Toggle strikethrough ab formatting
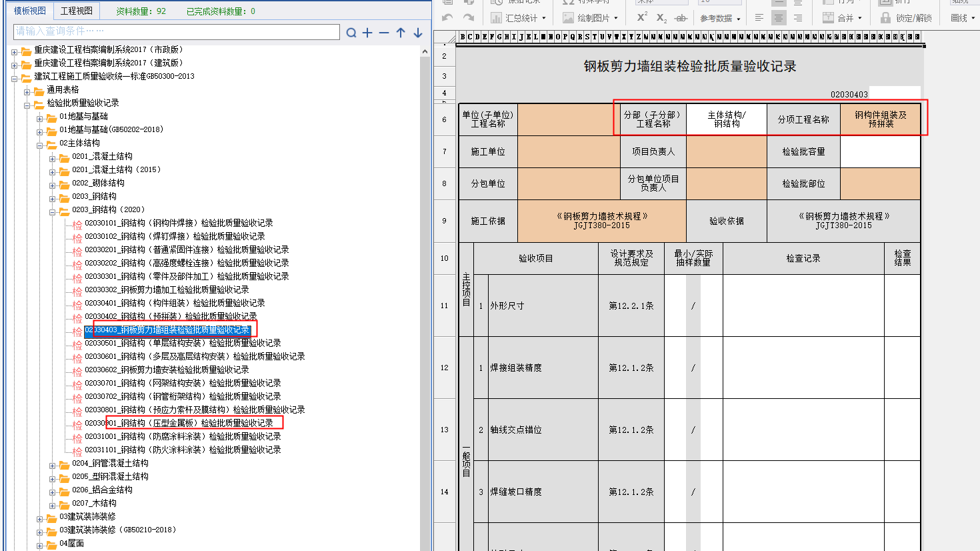Screen dimensions: 980x551 pos(681,17)
